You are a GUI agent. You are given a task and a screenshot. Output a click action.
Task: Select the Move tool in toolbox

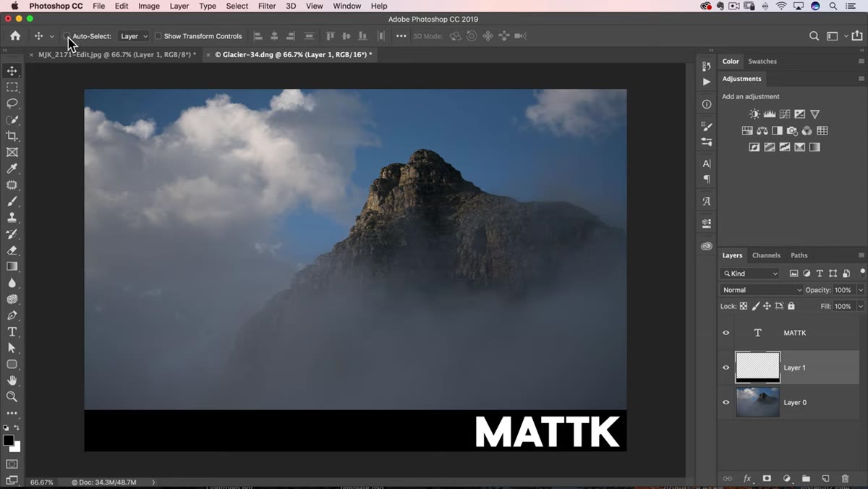[12, 71]
